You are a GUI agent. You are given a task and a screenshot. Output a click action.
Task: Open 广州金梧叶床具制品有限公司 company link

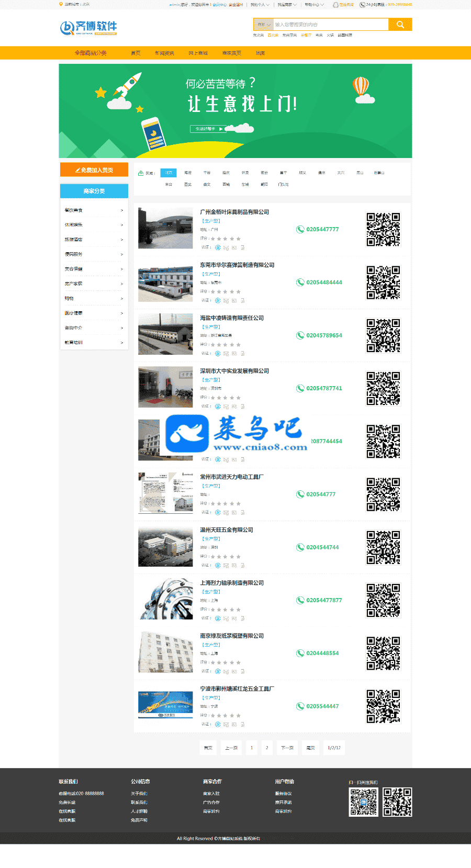tap(234, 212)
